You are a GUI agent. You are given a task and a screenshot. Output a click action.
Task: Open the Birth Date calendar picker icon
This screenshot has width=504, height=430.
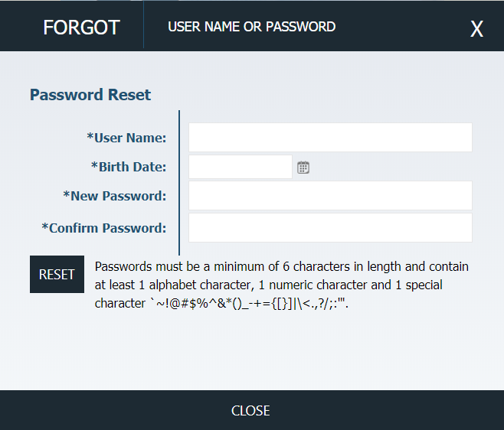[x=303, y=168]
